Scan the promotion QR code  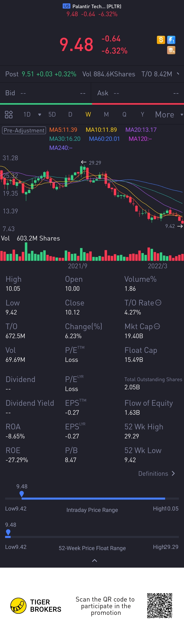[159, 605]
